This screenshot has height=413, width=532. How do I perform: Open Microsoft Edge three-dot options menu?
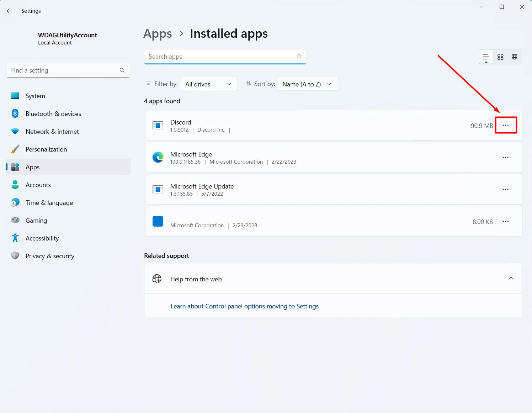coord(505,157)
